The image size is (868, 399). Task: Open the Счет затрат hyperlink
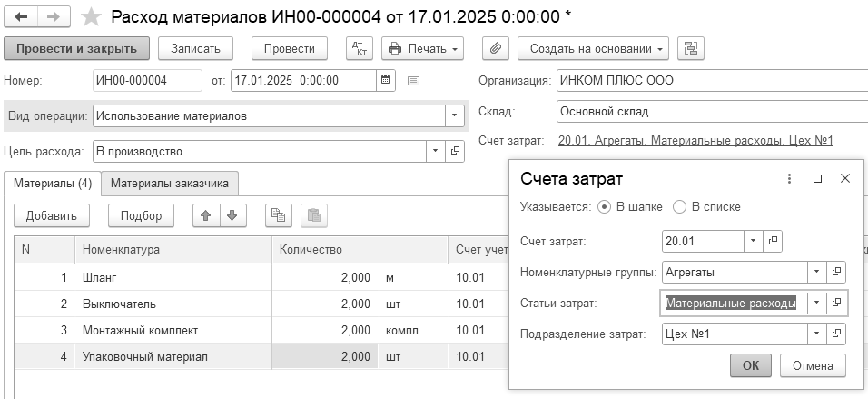click(x=695, y=141)
